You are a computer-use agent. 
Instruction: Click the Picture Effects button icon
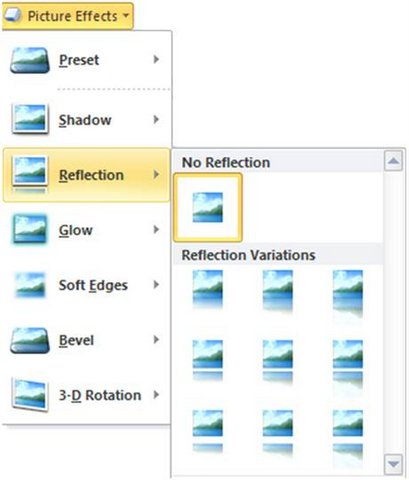[13, 15]
